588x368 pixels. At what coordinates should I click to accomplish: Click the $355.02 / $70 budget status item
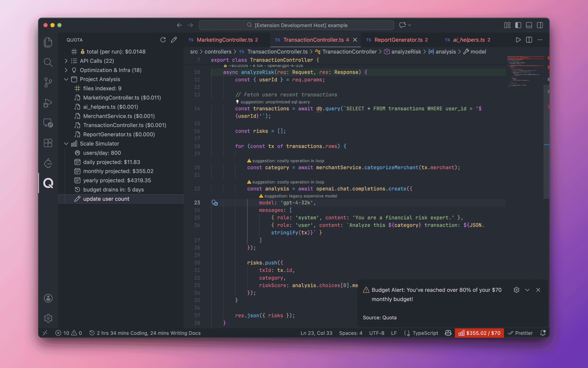(479, 333)
